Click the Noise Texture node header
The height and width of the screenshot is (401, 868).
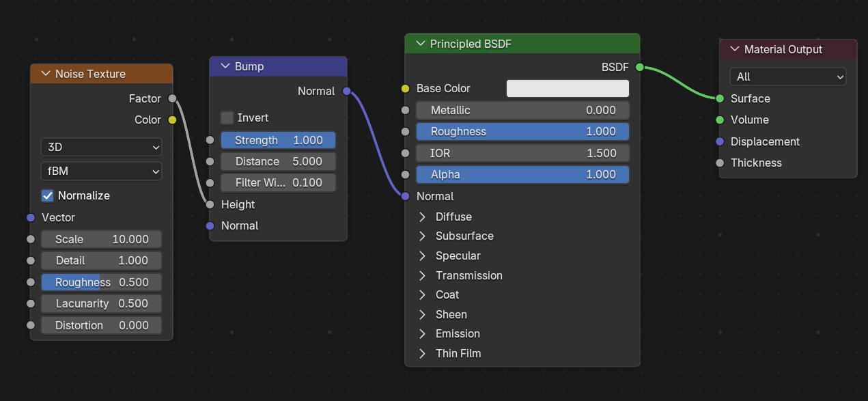tap(102, 74)
